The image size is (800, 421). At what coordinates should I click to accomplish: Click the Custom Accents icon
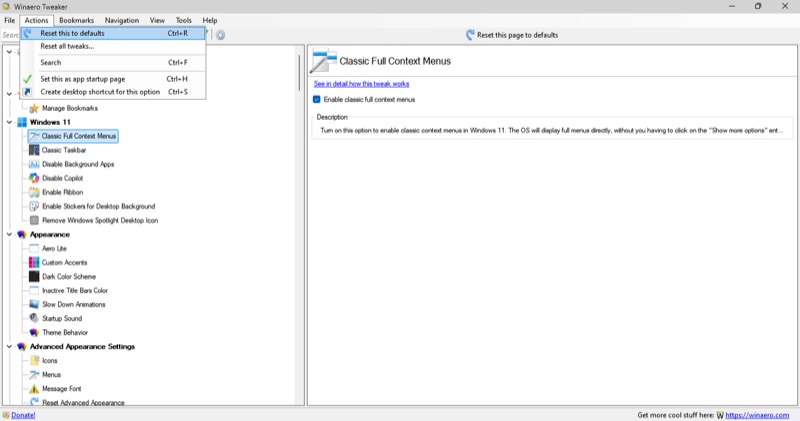tap(34, 262)
